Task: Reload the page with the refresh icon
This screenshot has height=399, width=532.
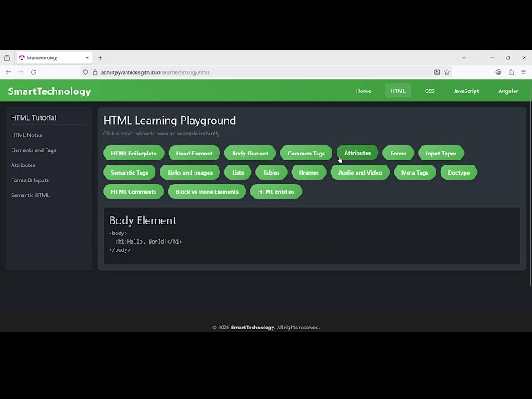Action: 33,72
